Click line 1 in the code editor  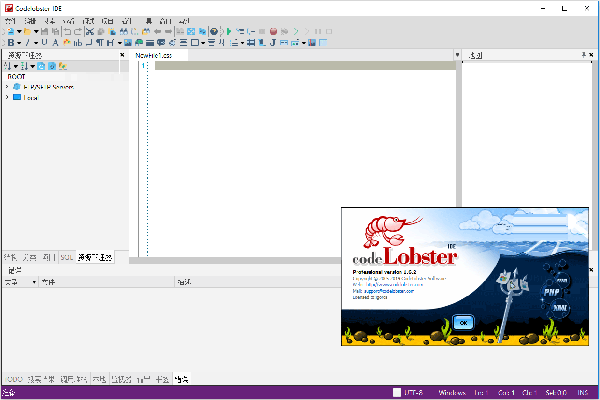tap(305, 66)
